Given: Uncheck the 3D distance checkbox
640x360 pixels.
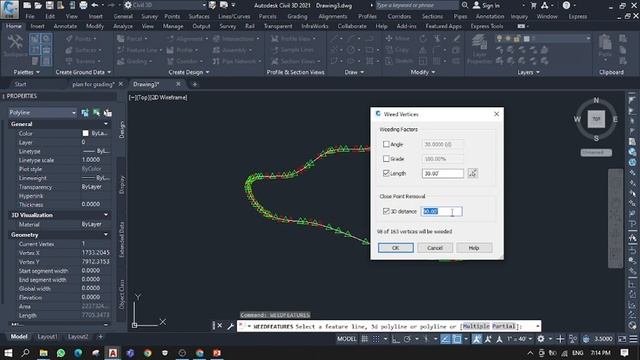Looking at the screenshot, I should pos(386,211).
